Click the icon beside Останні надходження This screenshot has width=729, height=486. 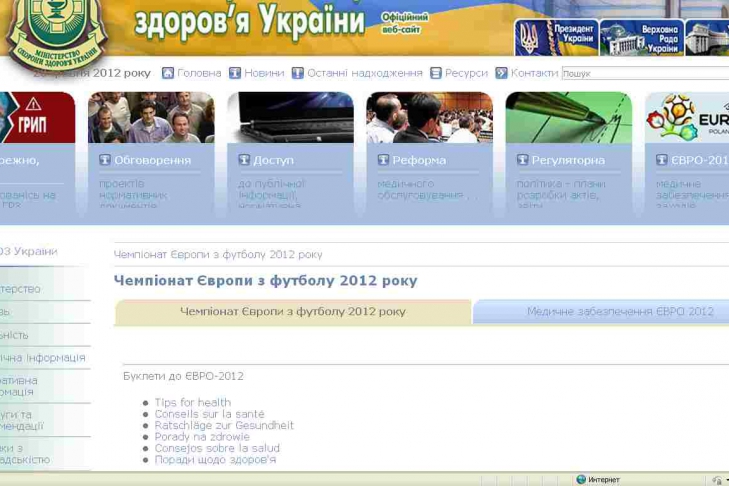pos(298,73)
